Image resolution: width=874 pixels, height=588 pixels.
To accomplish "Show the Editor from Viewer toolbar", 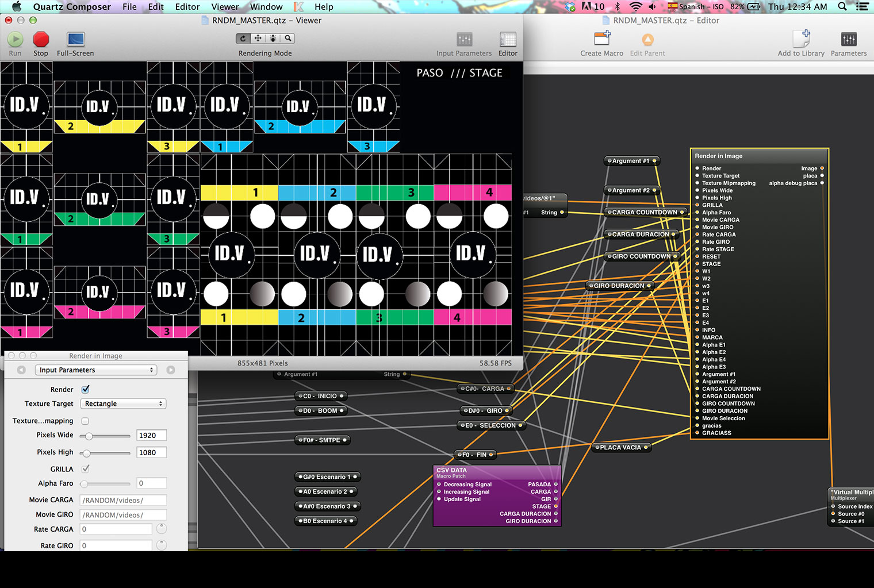I will point(508,40).
